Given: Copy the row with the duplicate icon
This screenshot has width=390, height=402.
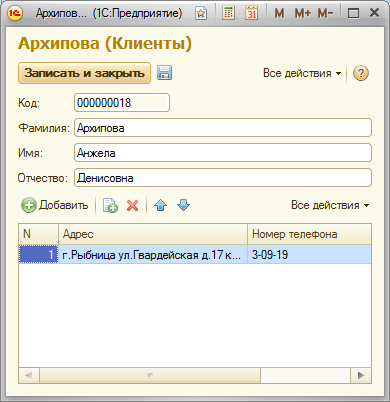Looking at the screenshot, I should [x=110, y=205].
